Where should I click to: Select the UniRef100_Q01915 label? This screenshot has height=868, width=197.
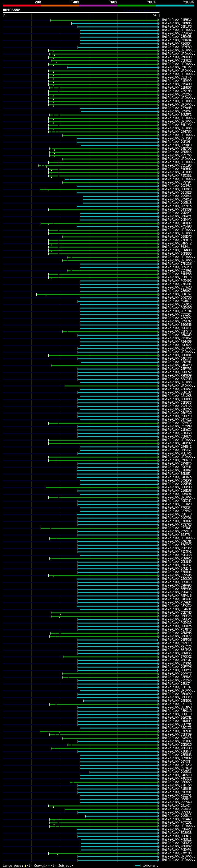click(177, 206)
